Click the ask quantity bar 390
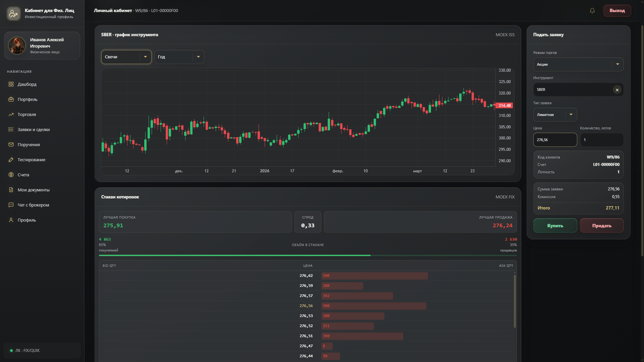 (x=362, y=336)
